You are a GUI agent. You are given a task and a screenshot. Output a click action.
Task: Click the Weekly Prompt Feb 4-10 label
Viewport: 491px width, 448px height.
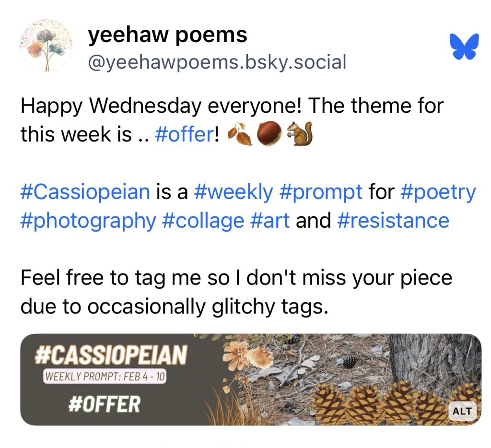(105, 376)
